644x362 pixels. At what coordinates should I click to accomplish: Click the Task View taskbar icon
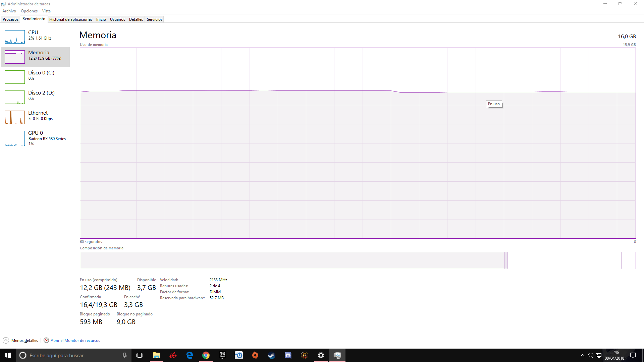140,355
